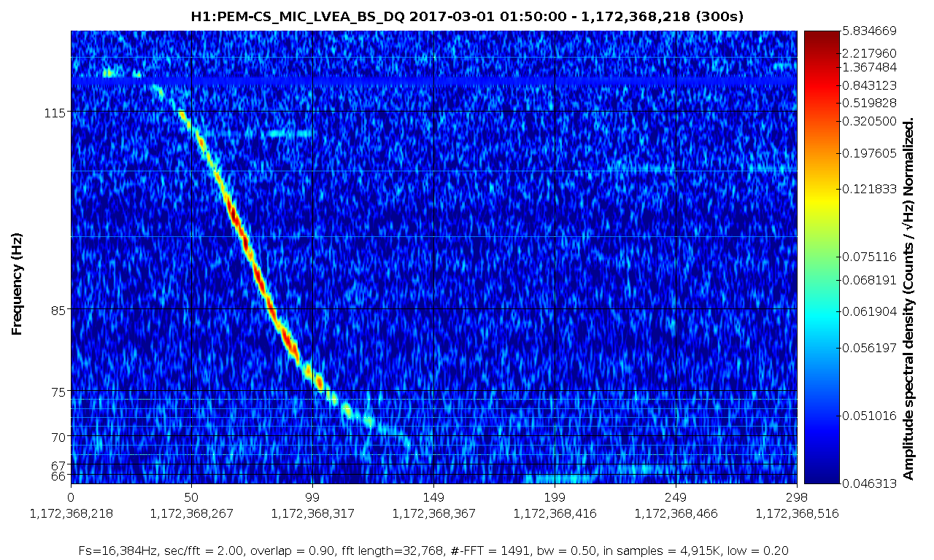Click the time tick label 50
Viewport: 934px width, 560px height.
[190, 497]
